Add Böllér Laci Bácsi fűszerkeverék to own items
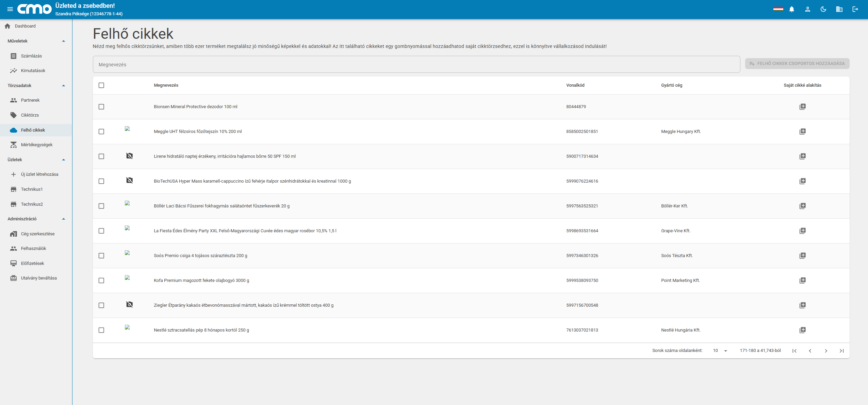Viewport: 868px width, 405px height. (802, 206)
